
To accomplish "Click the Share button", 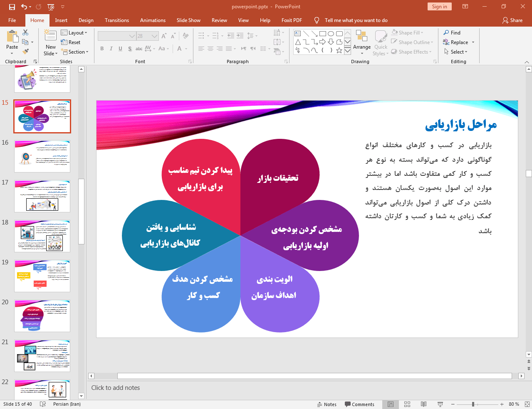I will point(512,20).
